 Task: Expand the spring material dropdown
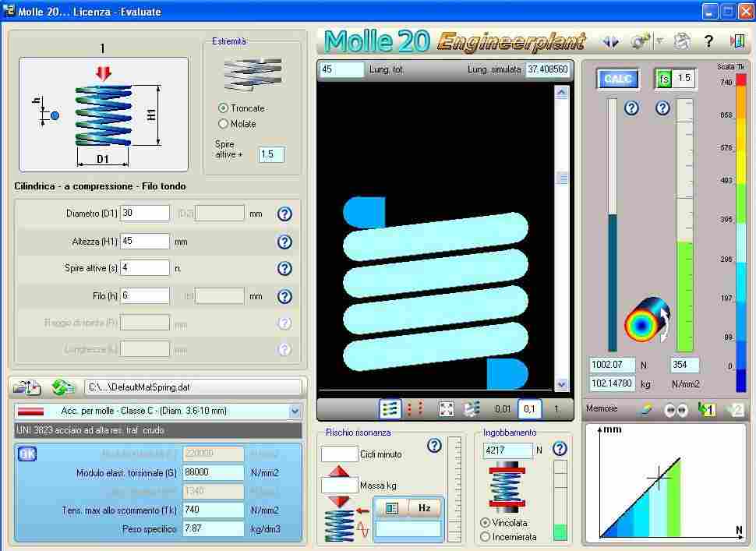(295, 411)
